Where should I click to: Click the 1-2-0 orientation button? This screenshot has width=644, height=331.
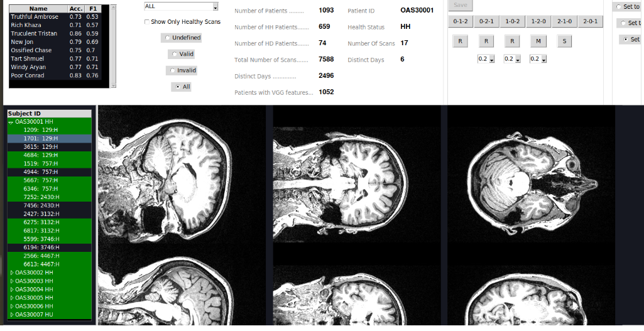[538, 21]
